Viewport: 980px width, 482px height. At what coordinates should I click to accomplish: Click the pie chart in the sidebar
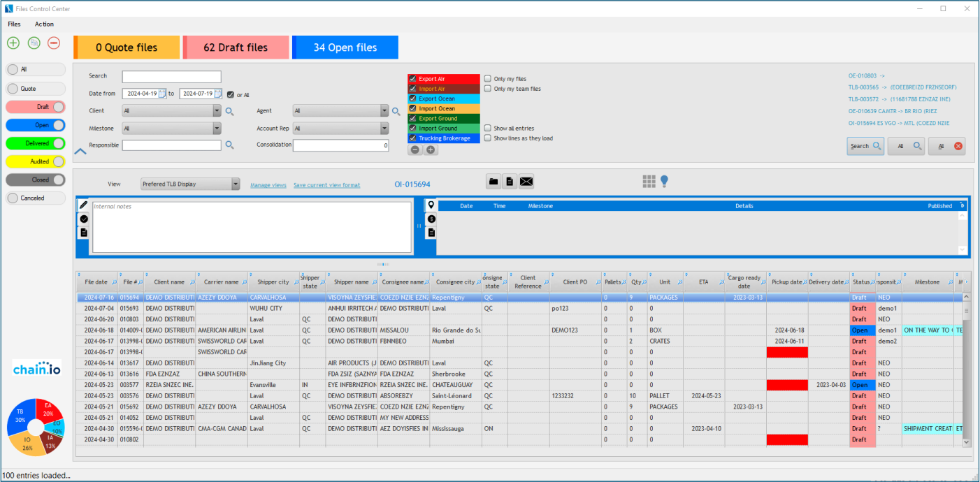coord(37,427)
